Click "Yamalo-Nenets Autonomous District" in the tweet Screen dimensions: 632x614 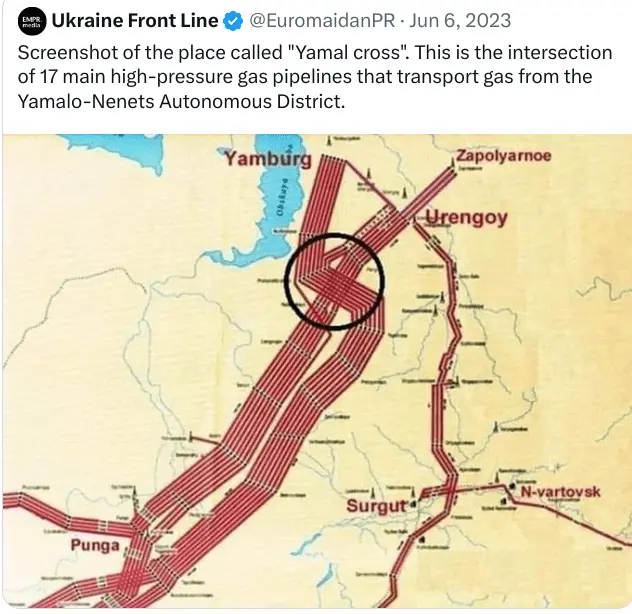[x=181, y=101]
